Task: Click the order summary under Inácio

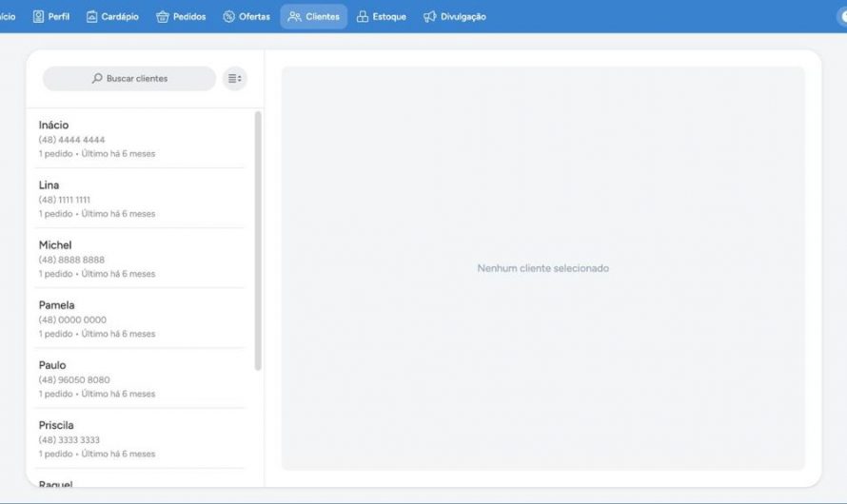Action: 97,154
